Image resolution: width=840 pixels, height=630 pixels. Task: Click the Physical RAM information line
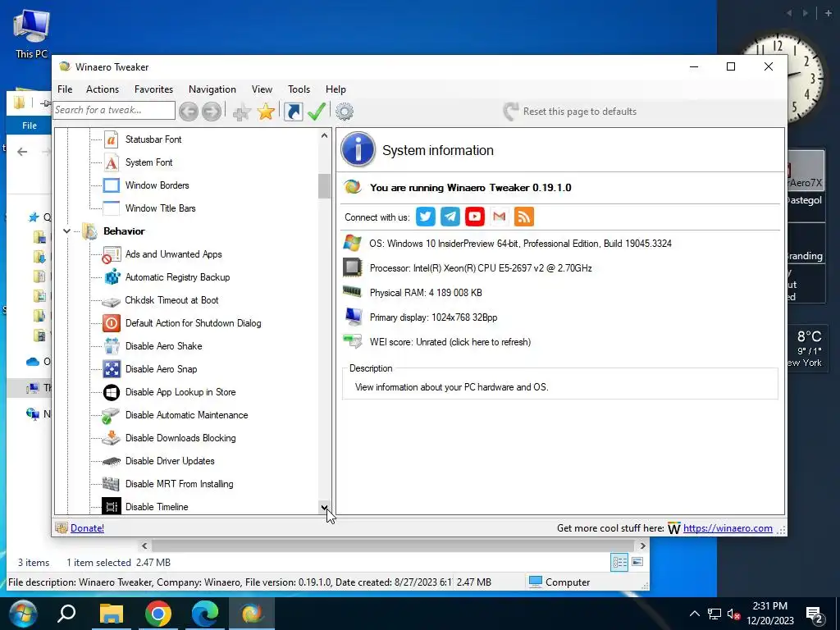(426, 293)
